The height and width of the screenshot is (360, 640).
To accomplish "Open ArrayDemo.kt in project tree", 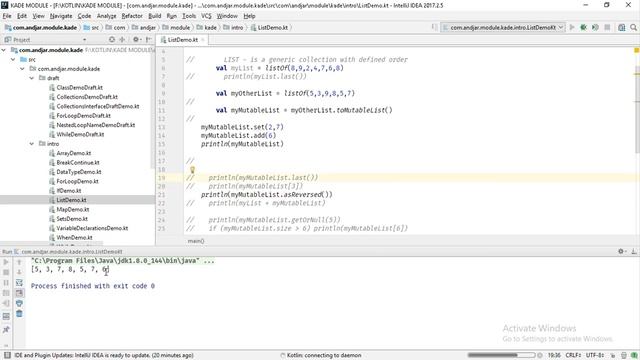I will coord(73,153).
